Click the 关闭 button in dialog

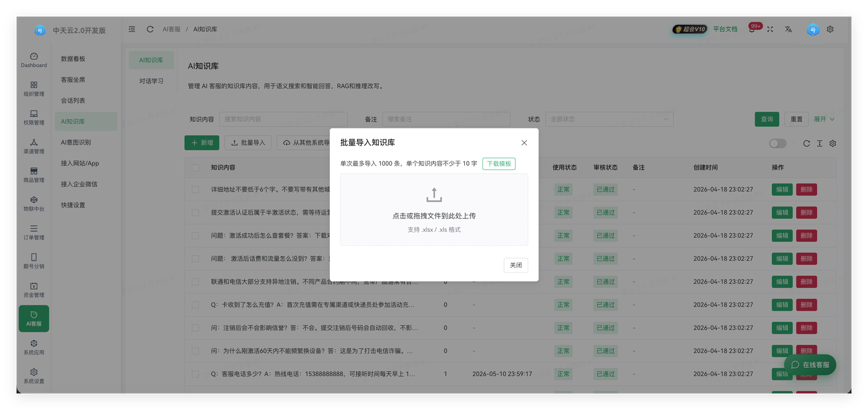516,265
